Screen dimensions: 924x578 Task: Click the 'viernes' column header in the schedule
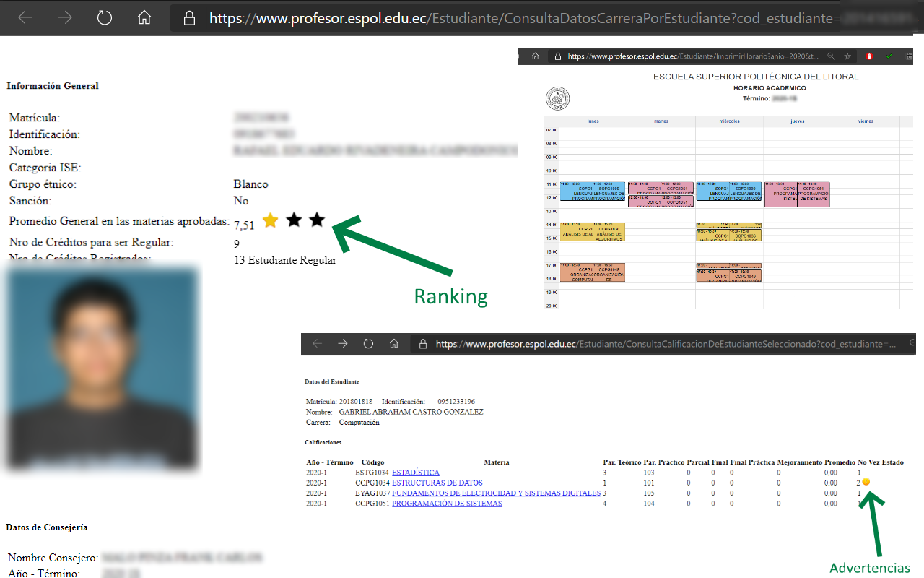(x=866, y=121)
